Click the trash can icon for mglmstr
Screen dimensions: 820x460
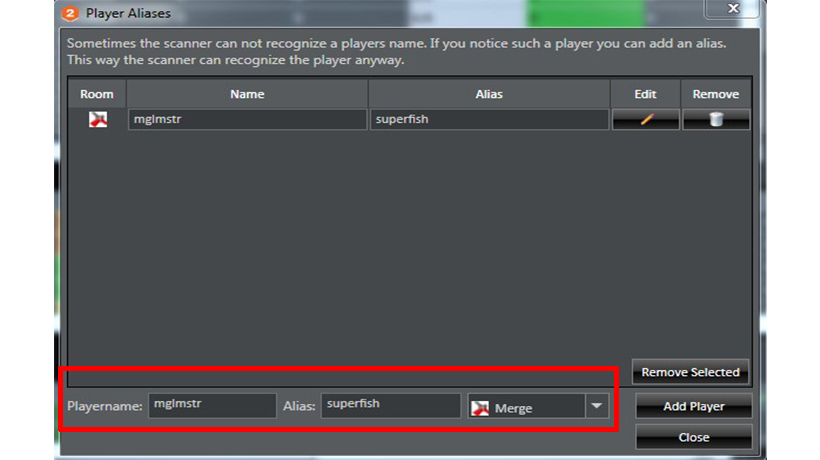point(716,119)
